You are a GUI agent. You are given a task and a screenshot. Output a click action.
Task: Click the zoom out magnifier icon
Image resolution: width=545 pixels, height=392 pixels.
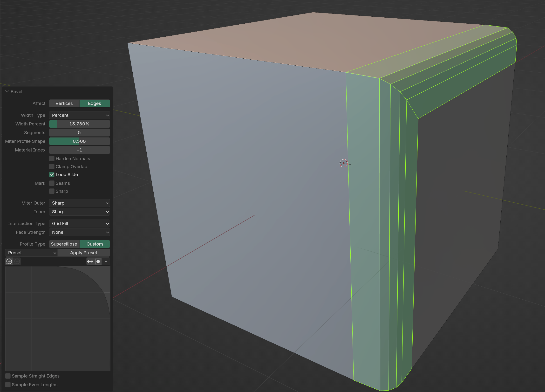(x=17, y=261)
